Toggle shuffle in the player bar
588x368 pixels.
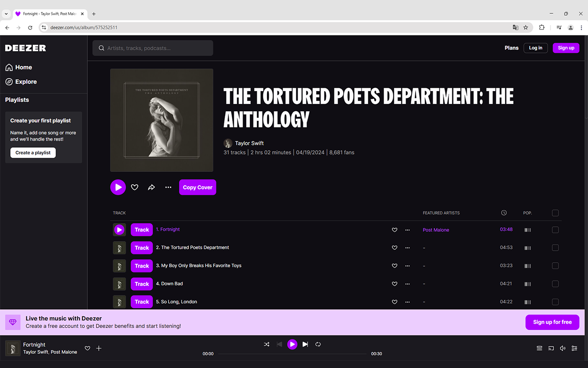click(266, 344)
